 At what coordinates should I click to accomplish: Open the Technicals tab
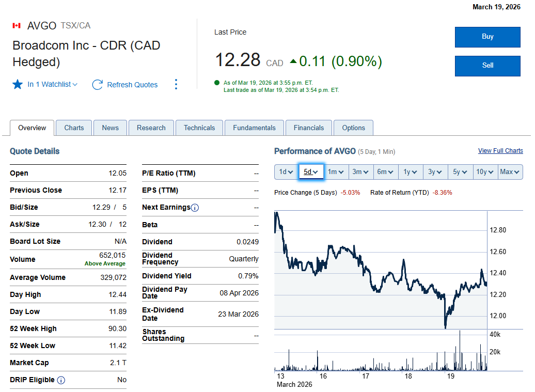(199, 128)
